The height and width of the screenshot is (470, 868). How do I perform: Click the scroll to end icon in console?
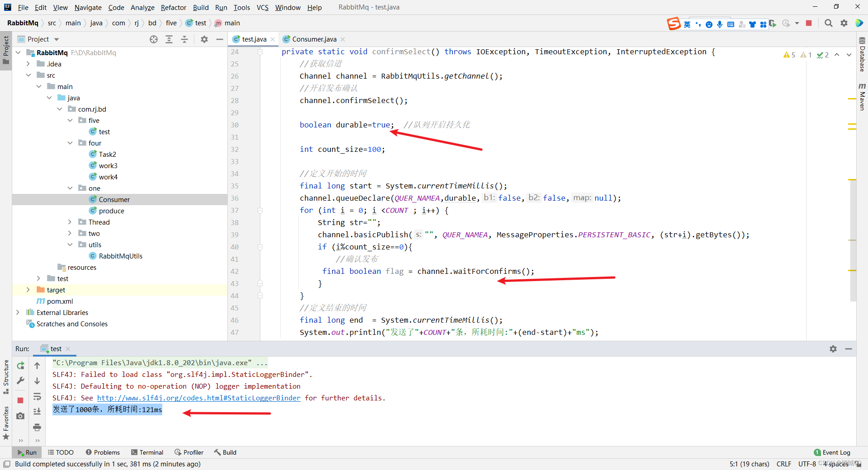click(37, 412)
